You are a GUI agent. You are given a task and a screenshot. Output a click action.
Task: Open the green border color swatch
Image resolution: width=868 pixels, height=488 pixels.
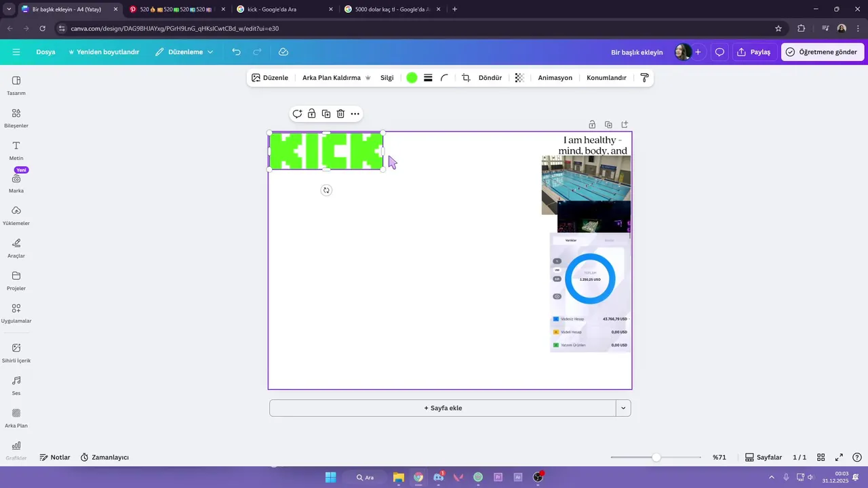(412, 78)
